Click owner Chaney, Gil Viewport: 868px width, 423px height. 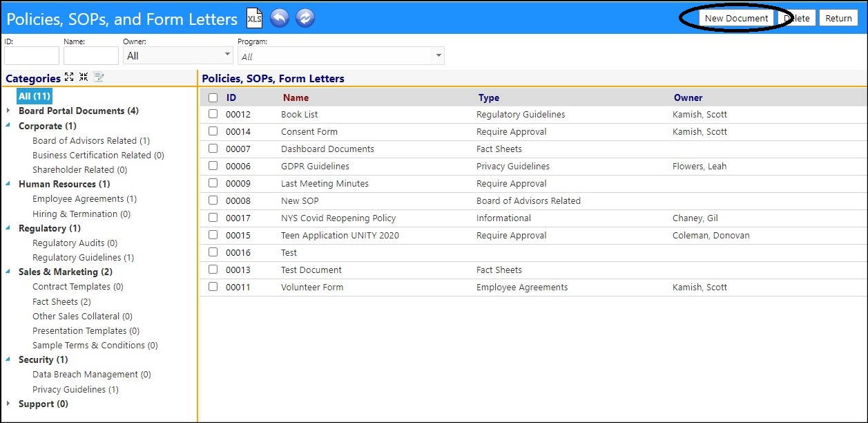point(695,218)
